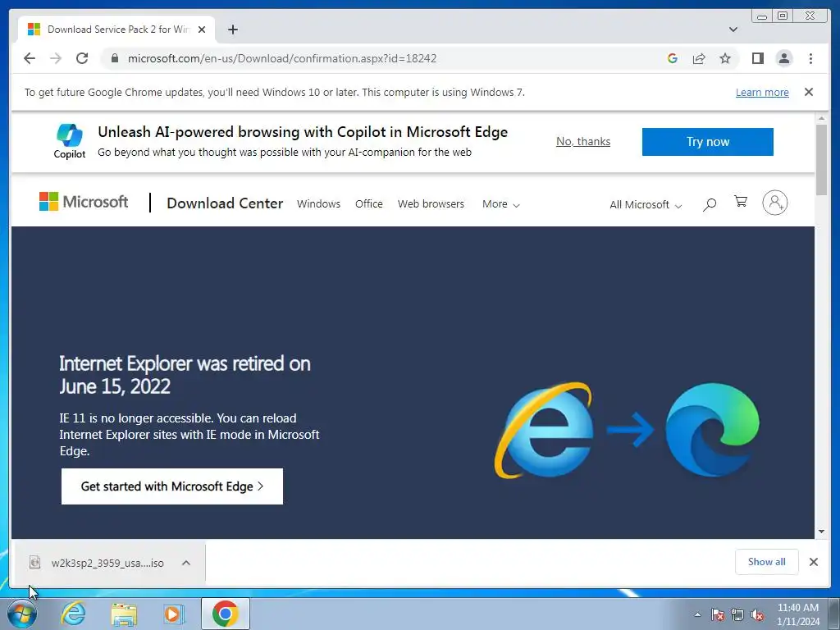This screenshot has height=630, width=840.
Task: Open Chrome profile avatar
Action: pyautogui.click(x=783, y=58)
